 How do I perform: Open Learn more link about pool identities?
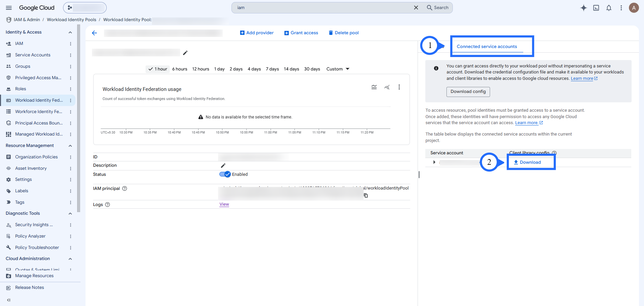529,123
